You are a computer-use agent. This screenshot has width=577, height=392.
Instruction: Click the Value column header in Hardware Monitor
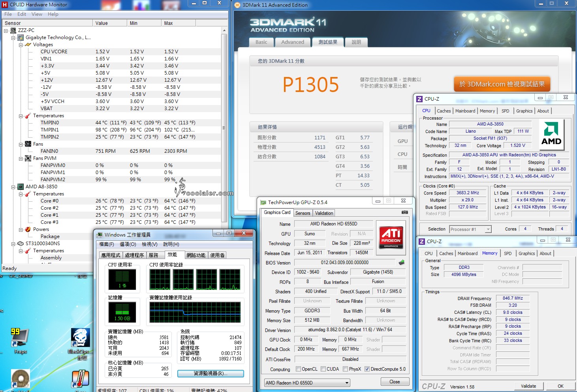coord(110,23)
